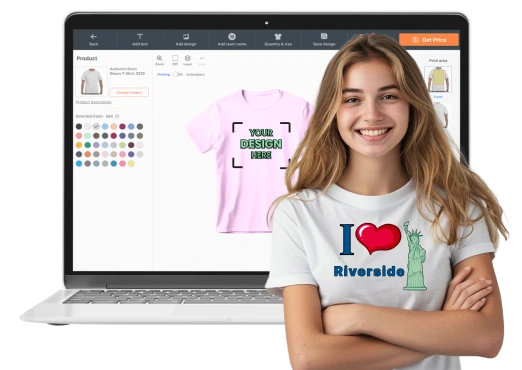Pick the golden yellow color swatch

coord(79,145)
